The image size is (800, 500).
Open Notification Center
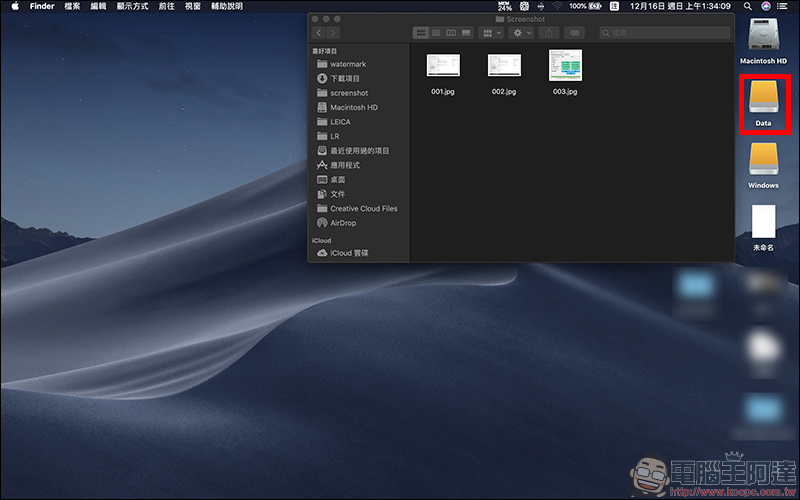click(x=782, y=6)
